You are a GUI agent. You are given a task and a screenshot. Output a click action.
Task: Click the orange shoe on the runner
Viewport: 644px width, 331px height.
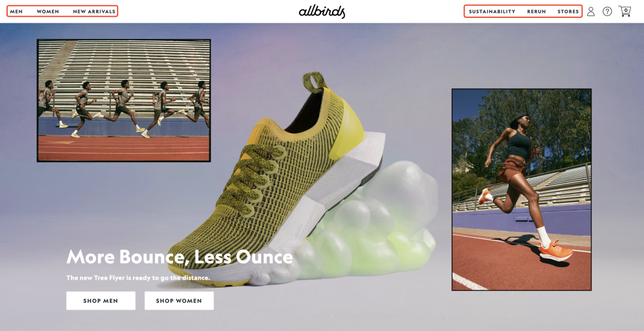point(556,250)
